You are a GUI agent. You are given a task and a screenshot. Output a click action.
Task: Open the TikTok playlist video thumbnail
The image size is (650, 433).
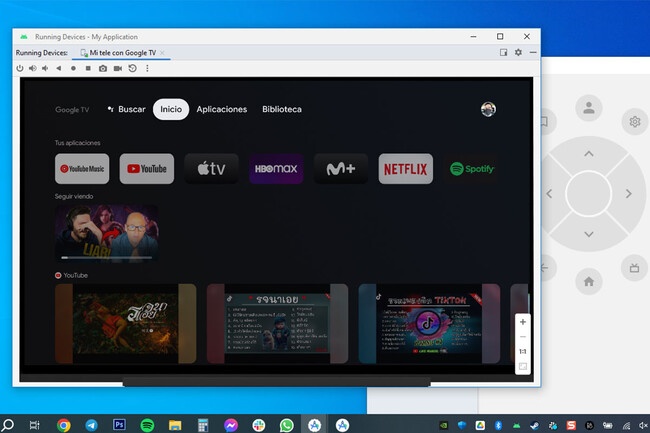(x=429, y=324)
